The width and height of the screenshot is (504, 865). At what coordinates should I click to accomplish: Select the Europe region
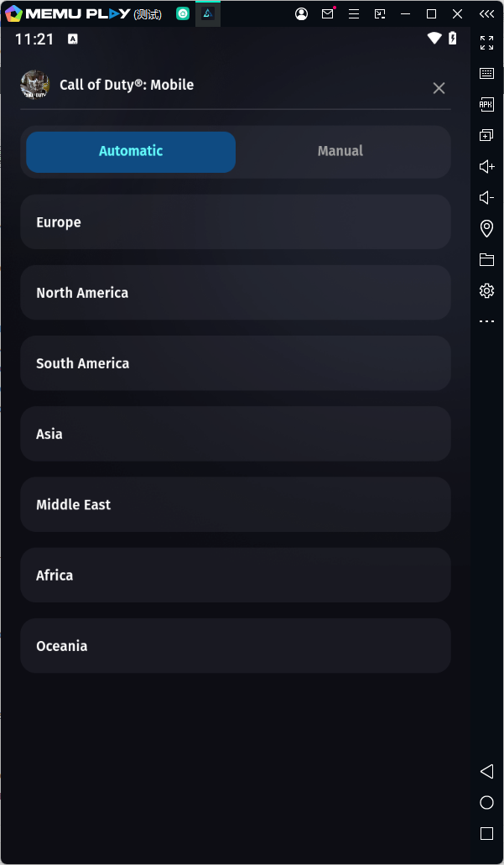tap(236, 222)
